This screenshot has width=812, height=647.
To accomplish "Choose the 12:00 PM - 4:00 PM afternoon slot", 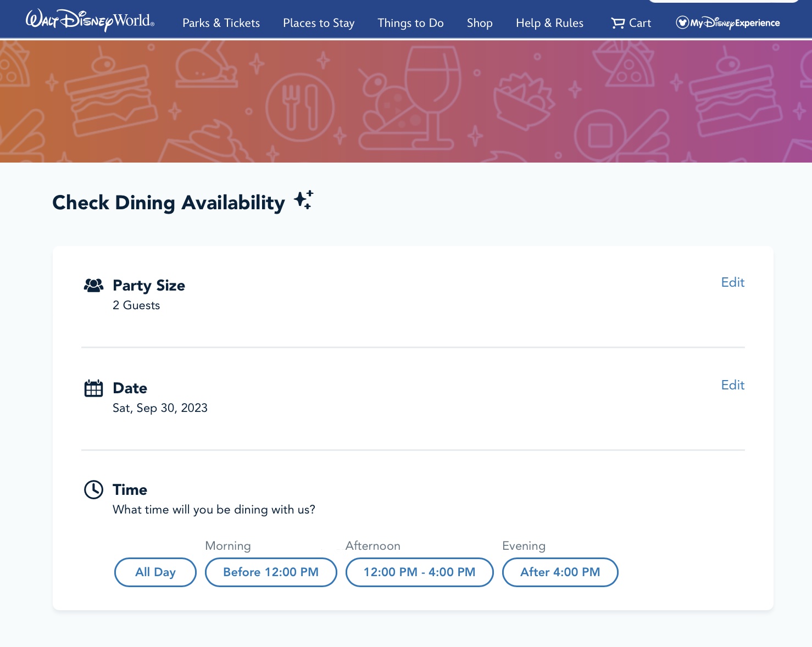I will pos(419,572).
